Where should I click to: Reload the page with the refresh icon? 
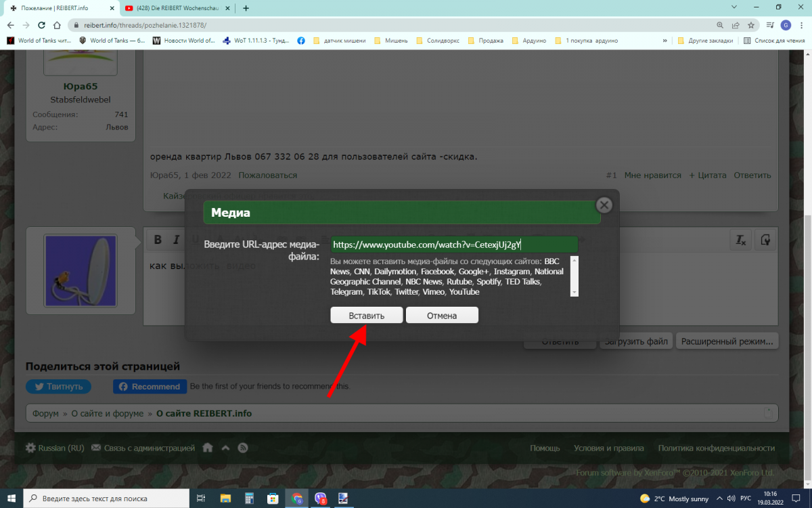point(41,25)
